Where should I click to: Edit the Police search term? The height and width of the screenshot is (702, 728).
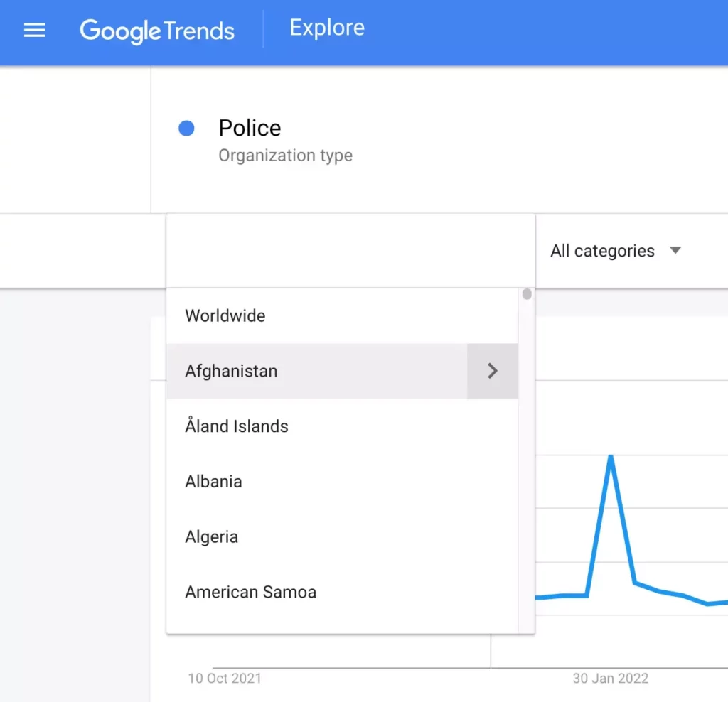pyautogui.click(x=250, y=128)
